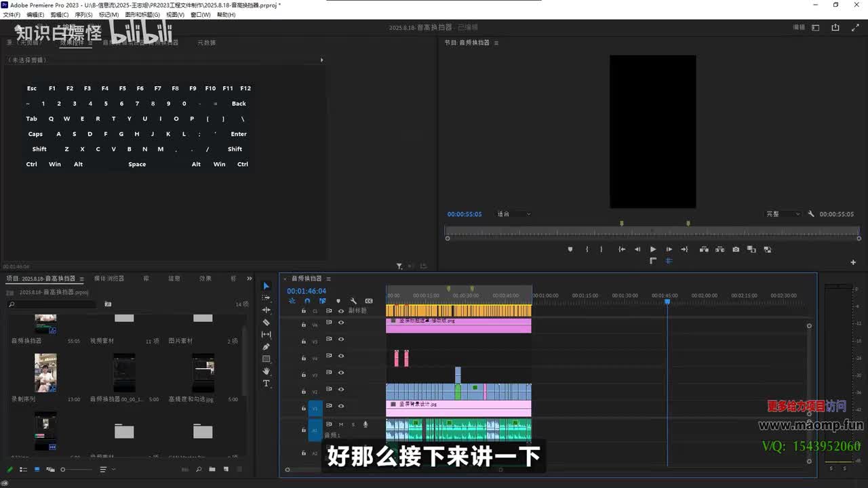Viewport: 868px width, 488px height.
Task: Switch to 媒体浏览器 tab
Action: [x=109, y=279]
